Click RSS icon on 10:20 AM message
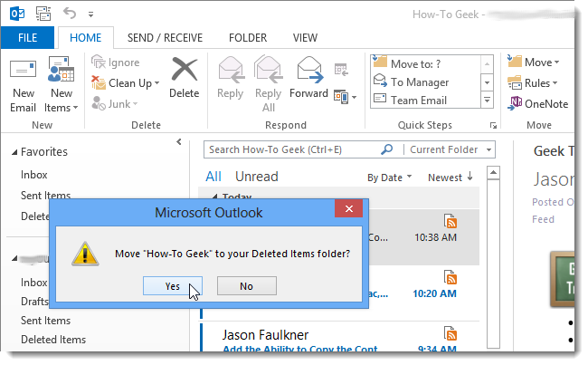 click(x=450, y=277)
